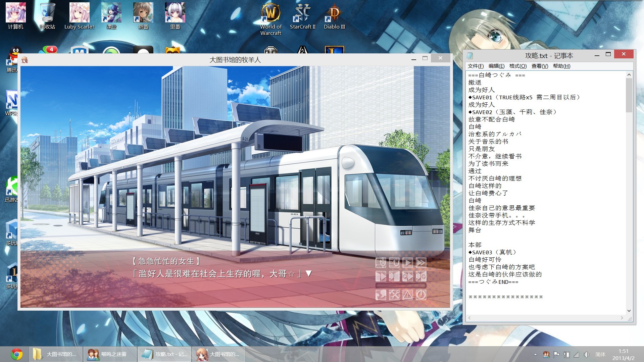Viewport: 644px width, 362px height.
Task: Open 帮助(H) menu in Notepad
Action: pyautogui.click(x=561, y=66)
